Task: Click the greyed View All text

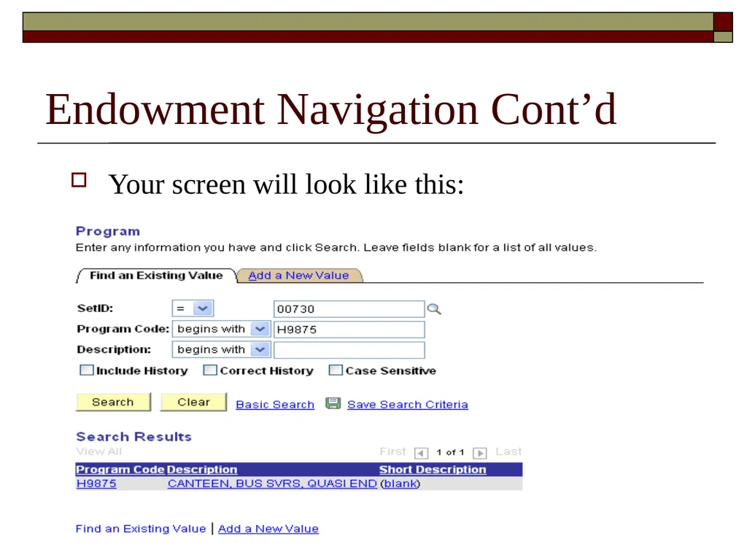Action: coord(99,451)
